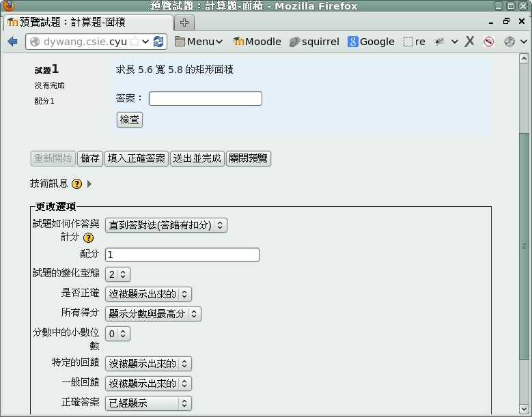Click the browser back arrow button
The width and height of the screenshot is (532, 417).
point(12,42)
